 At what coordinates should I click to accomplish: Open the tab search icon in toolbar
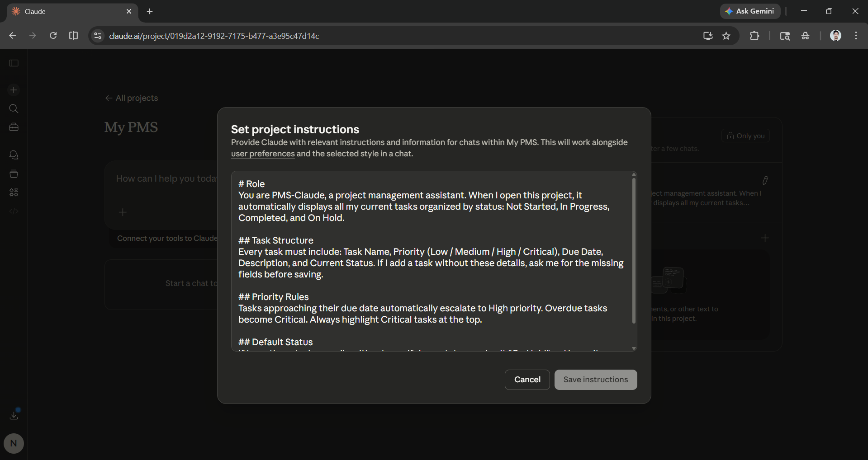[785, 36]
